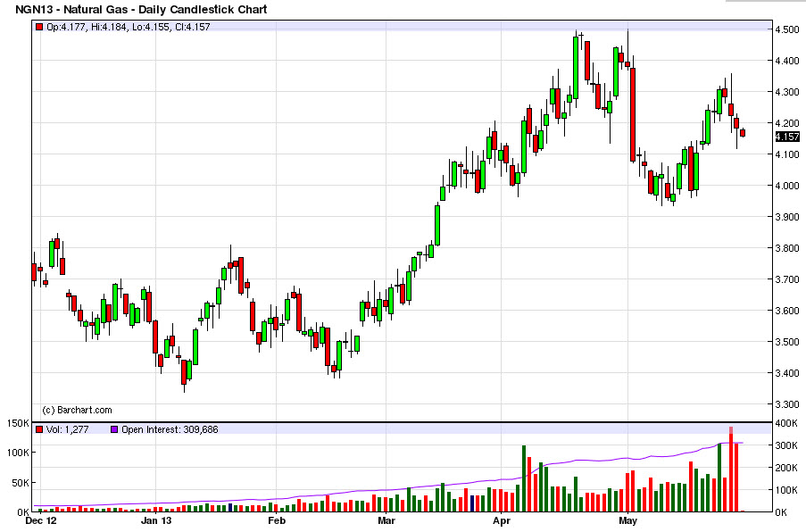The image size is (806, 532).
Task: Click the 200K open interest axis label
Action: pyautogui.click(x=787, y=468)
